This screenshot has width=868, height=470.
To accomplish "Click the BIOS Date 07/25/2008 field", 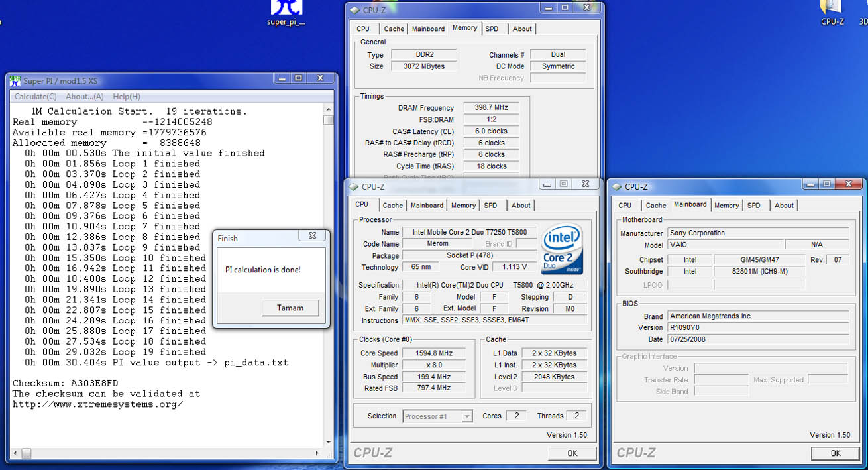I will (758, 339).
